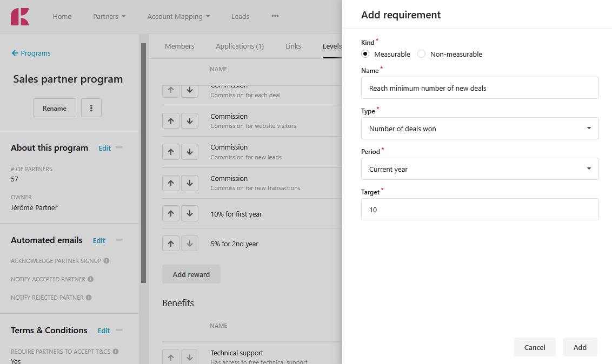
Task: Select the Non-measurable radio button
Action: tap(422, 54)
